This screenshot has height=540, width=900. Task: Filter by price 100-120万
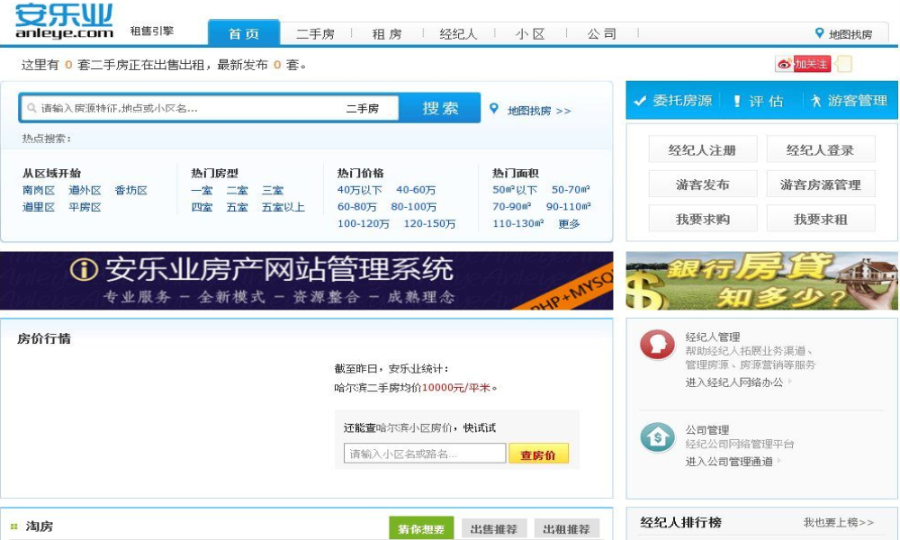point(363,224)
